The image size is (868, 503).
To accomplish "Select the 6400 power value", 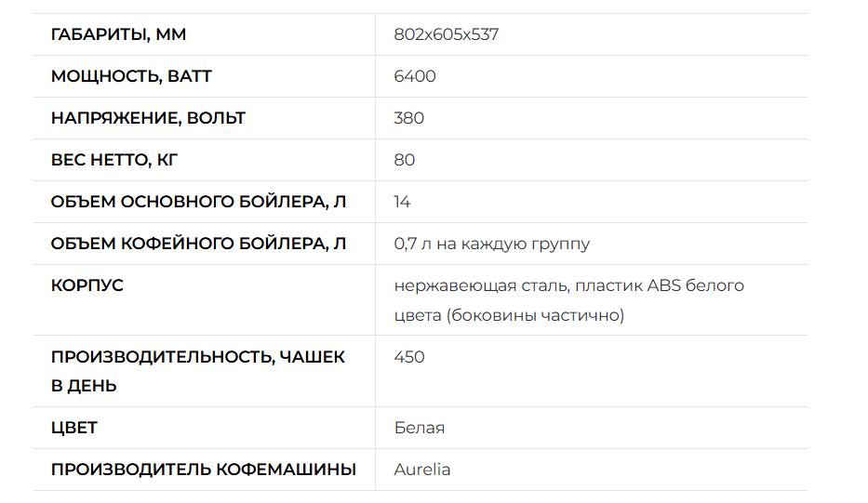I will click(415, 76).
